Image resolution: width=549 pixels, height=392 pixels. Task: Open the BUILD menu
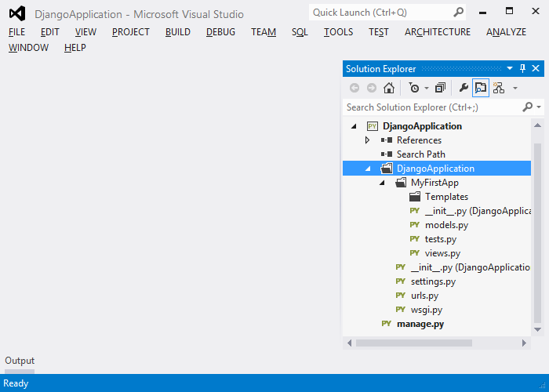coord(178,32)
